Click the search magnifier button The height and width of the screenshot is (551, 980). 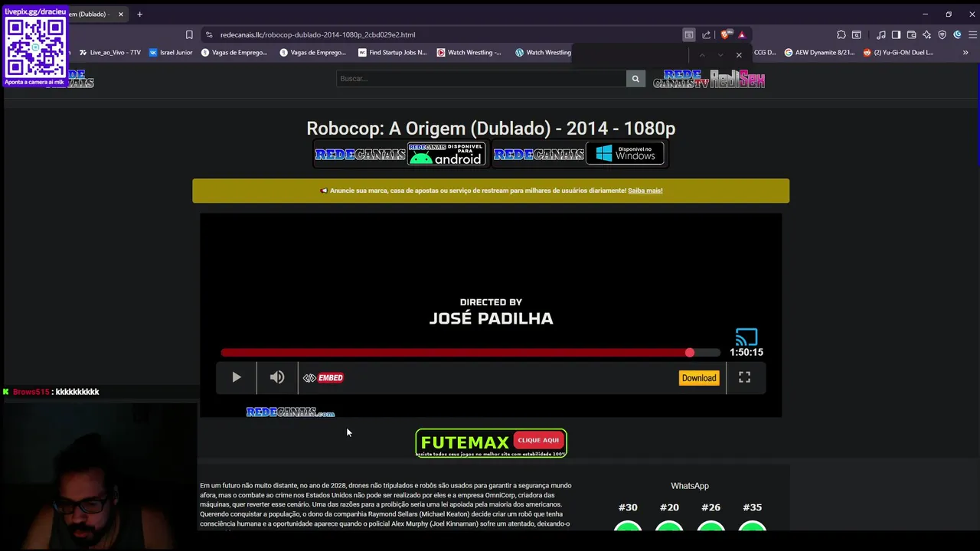(635, 78)
